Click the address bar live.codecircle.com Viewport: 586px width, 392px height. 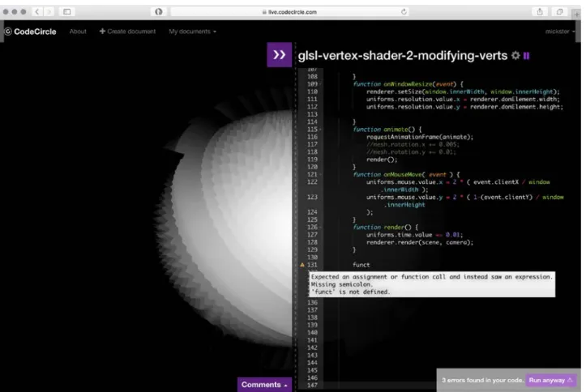(289, 12)
